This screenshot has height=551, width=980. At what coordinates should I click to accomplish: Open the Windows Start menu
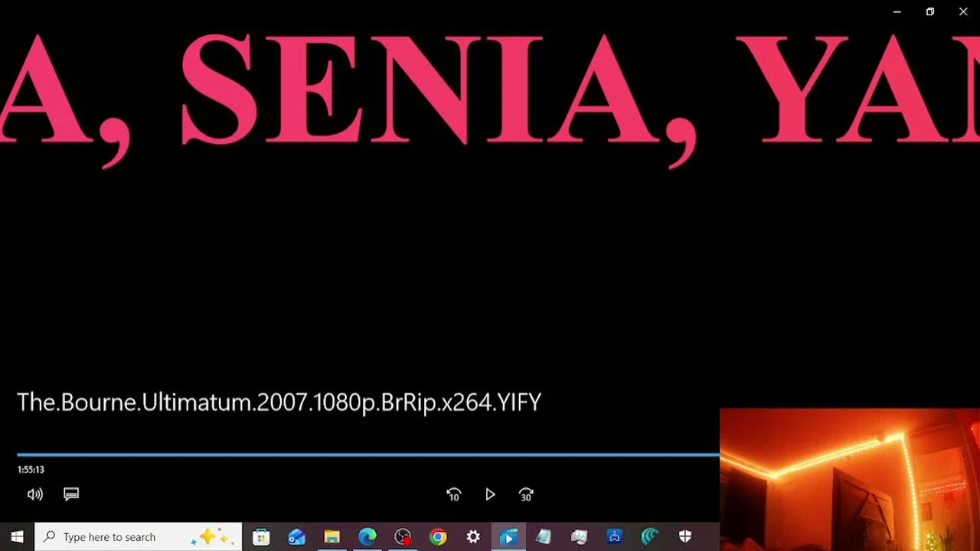[17, 536]
